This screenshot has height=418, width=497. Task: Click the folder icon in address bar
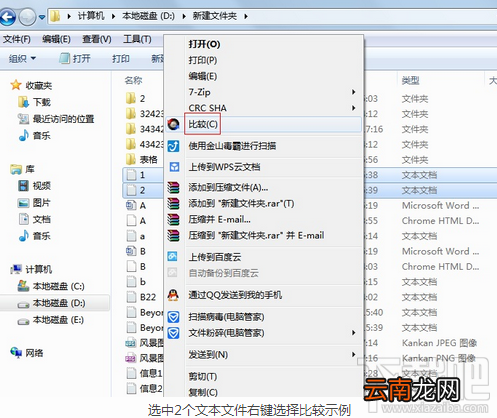click(55, 16)
